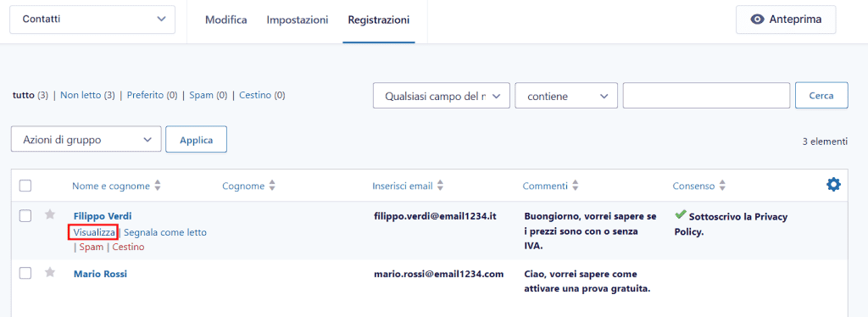Click the Anteprima preview button
Viewport: 868px width, 317px height.
(786, 19)
